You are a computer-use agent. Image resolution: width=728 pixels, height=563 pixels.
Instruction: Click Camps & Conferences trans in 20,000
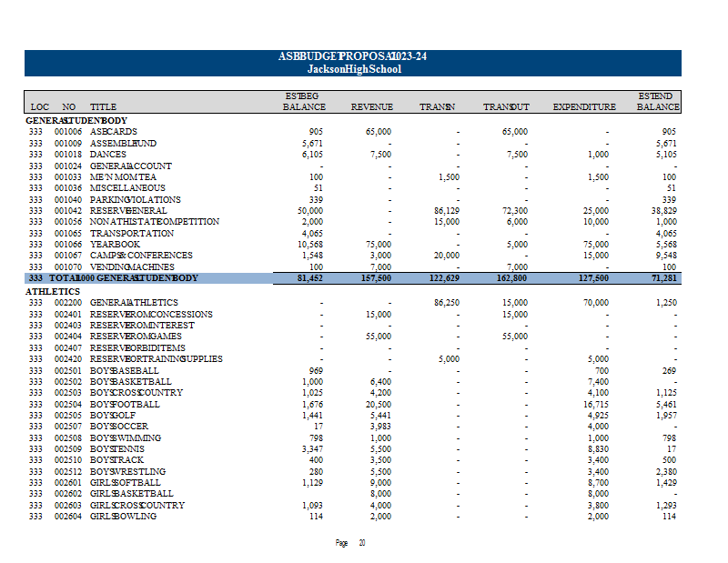pos(447,256)
